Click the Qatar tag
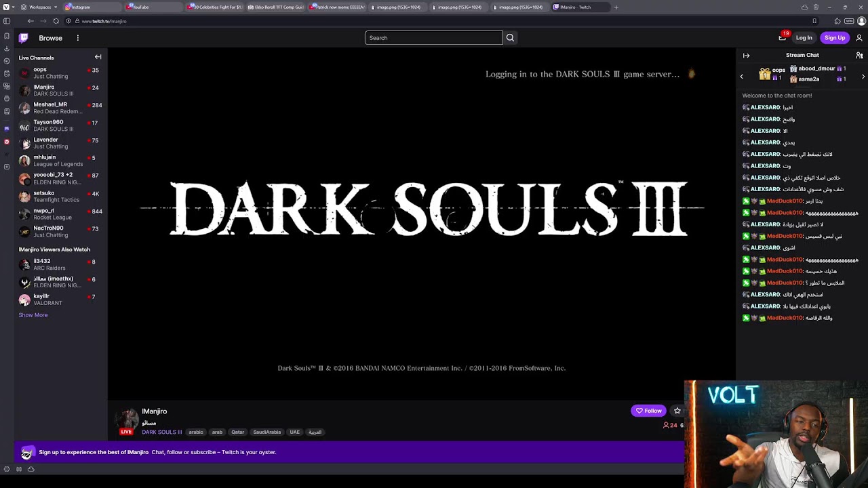The height and width of the screenshot is (488, 868). pos(237,432)
